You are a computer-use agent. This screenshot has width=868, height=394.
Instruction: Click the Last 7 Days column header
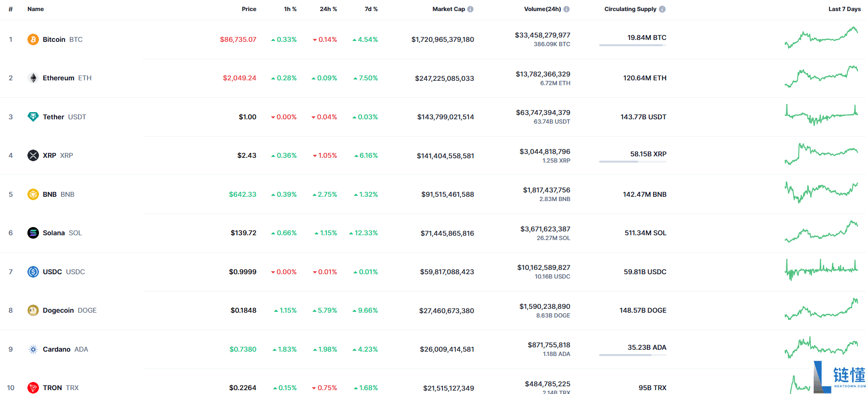coord(844,9)
